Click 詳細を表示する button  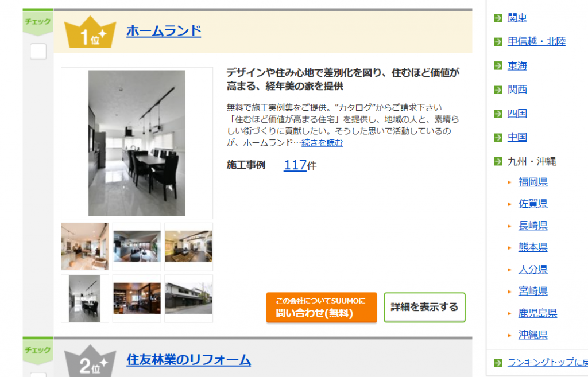pyautogui.click(x=424, y=308)
